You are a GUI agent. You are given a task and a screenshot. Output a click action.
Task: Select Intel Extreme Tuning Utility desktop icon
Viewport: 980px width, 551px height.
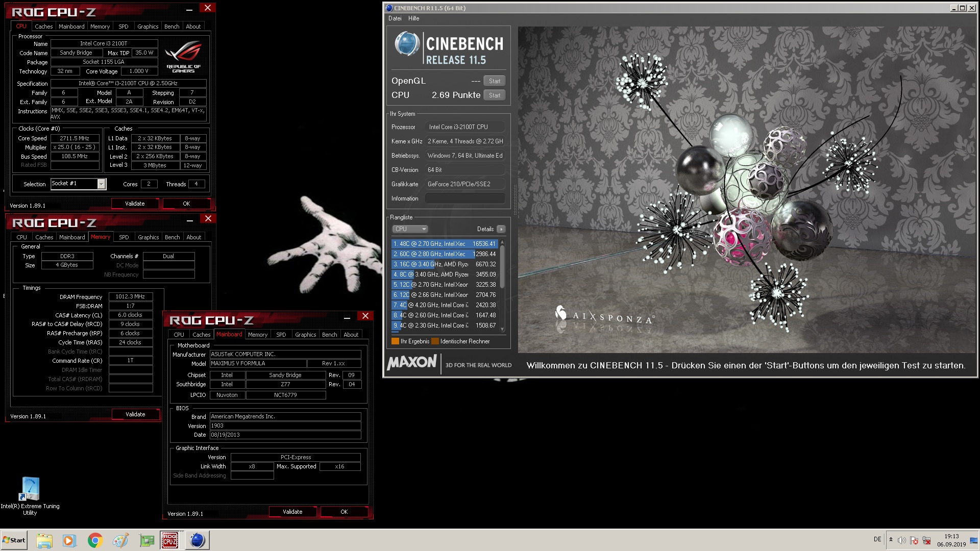pos(30,496)
